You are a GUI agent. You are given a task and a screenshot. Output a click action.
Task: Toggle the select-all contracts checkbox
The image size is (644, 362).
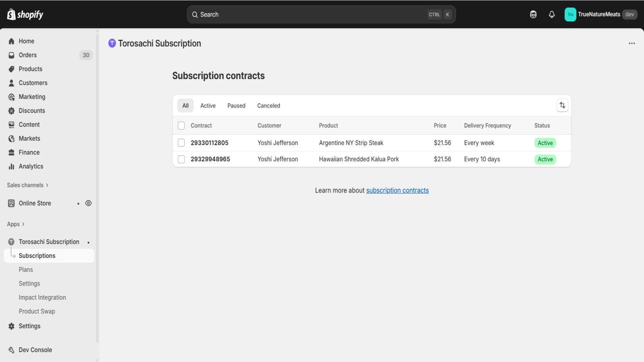pyautogui.click(x=182, y=125)
